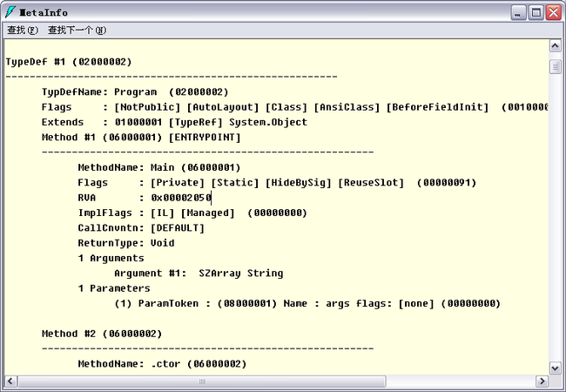Click the '1 Parameters' line

pyautogui.click(x=114, y=288)
